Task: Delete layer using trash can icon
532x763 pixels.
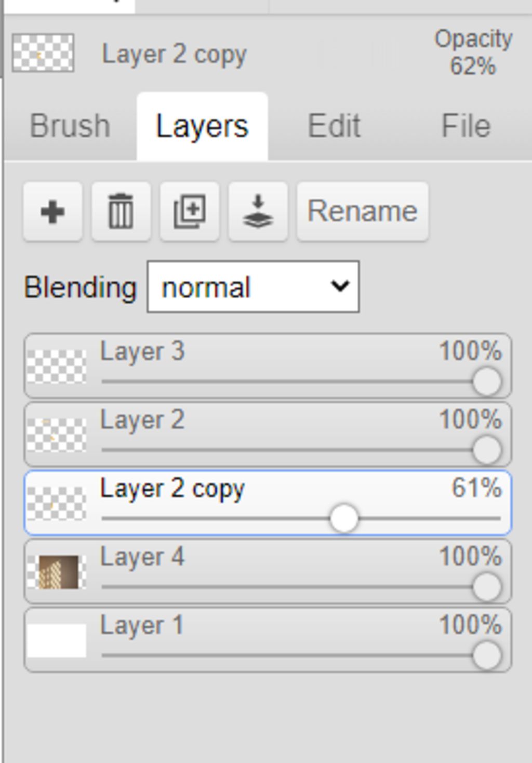Action: click(x=121, y=212)
